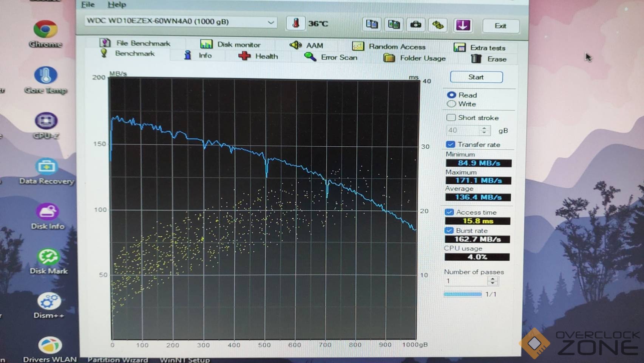644x363 pixels.
Task: Expand the WDC drive selection dropdown
Action: 271,22
